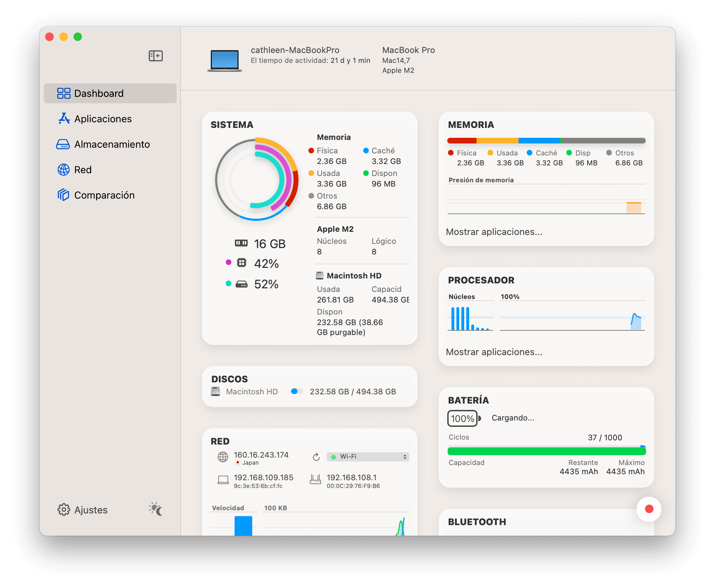Click the Red globe icon in sidebar
Viewport: 715px width, 588px height.
[64, 170]
